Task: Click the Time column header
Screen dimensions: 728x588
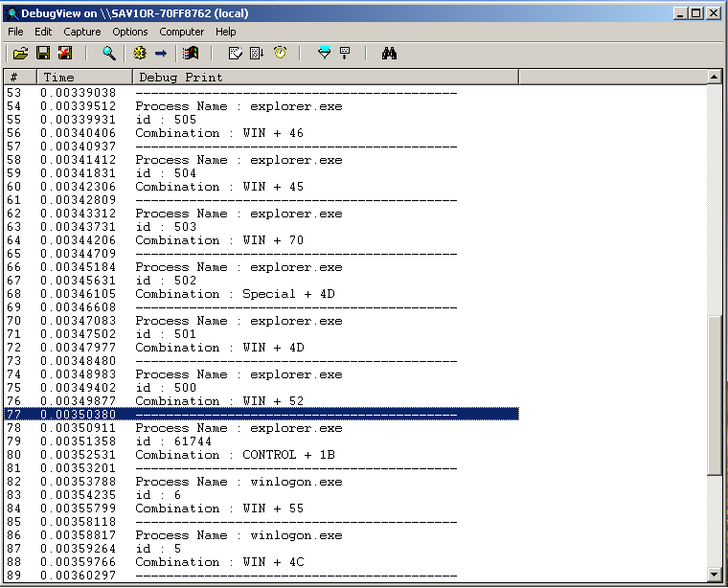Action: (82, 77)
